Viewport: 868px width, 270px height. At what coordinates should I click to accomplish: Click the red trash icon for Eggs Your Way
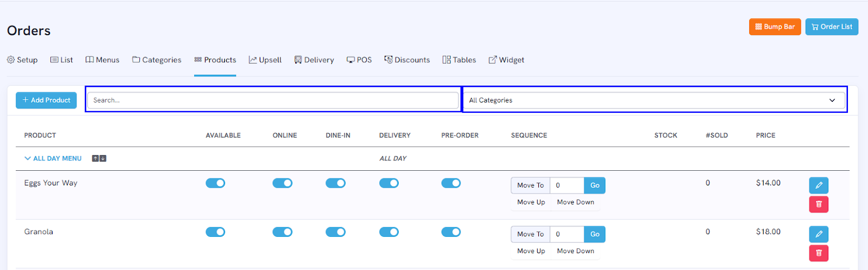819,204
